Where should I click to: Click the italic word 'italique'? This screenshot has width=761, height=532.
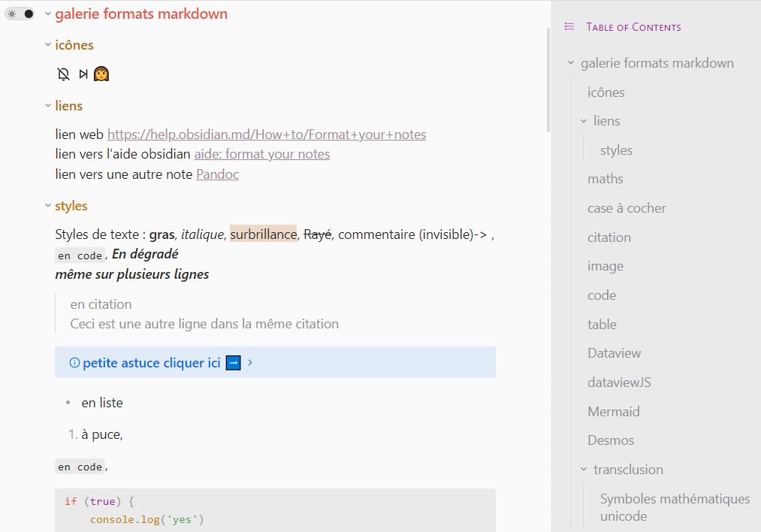tap(202, 234)
